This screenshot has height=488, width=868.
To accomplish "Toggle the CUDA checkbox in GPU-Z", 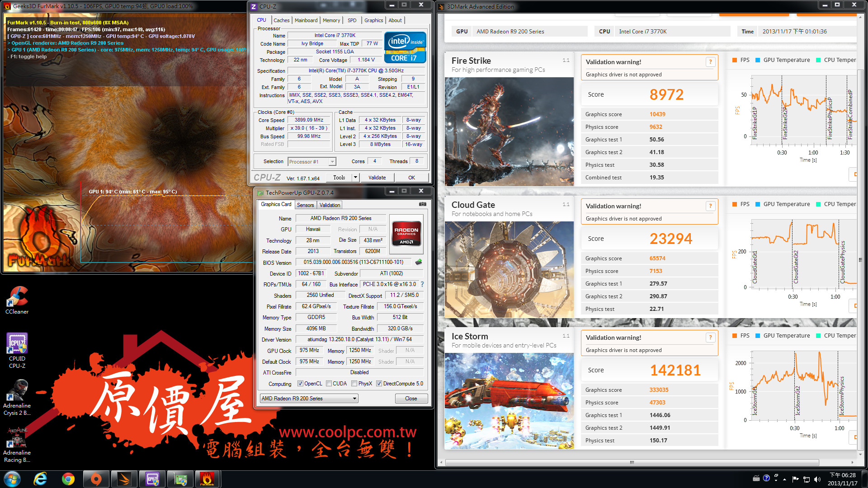I will (x=329, y=384).
